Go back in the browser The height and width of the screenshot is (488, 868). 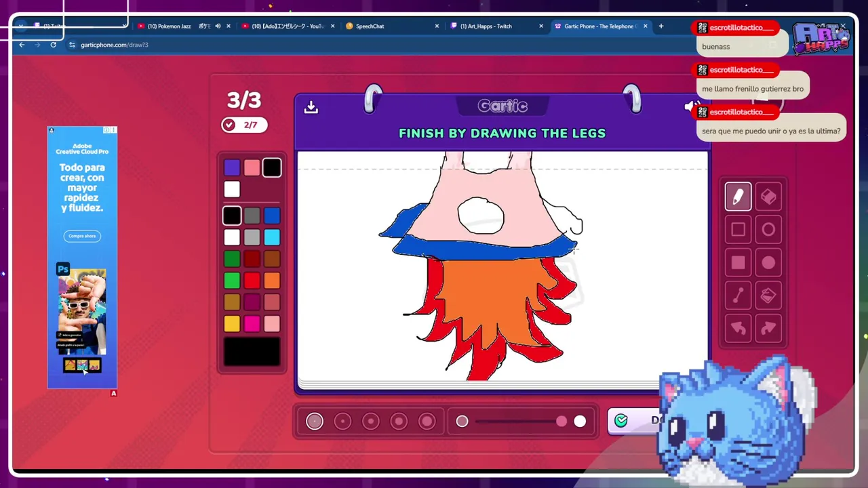pos(22,45)
